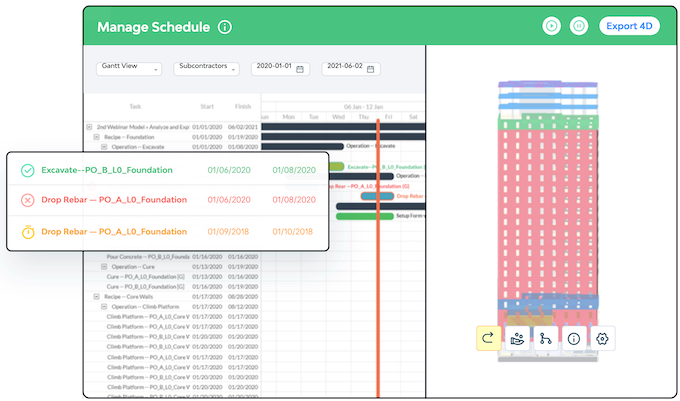The width and height of the screenshot is (680, 401).
Task: Open the model settings gear icon
Action: point(602,338)
